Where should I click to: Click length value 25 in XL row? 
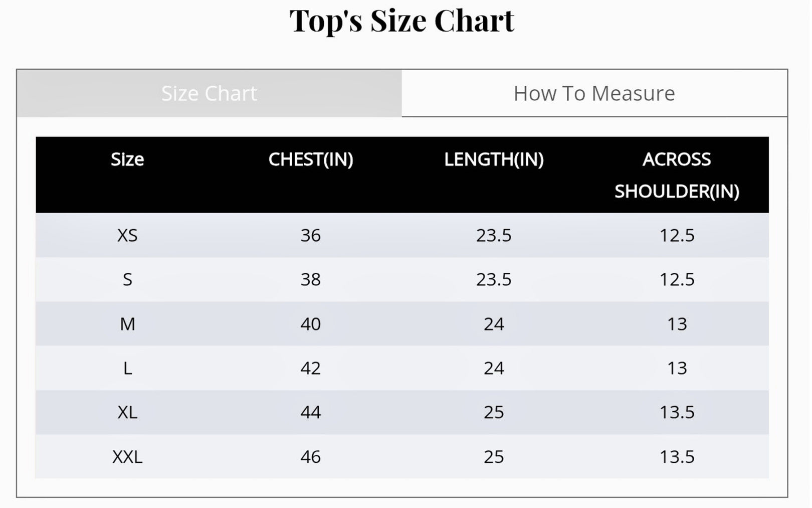pyautogui.click(x=494, y=412)
